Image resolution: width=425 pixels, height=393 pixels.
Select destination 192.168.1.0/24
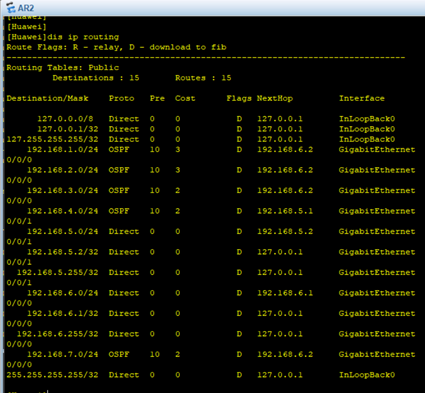coord(63,150)
